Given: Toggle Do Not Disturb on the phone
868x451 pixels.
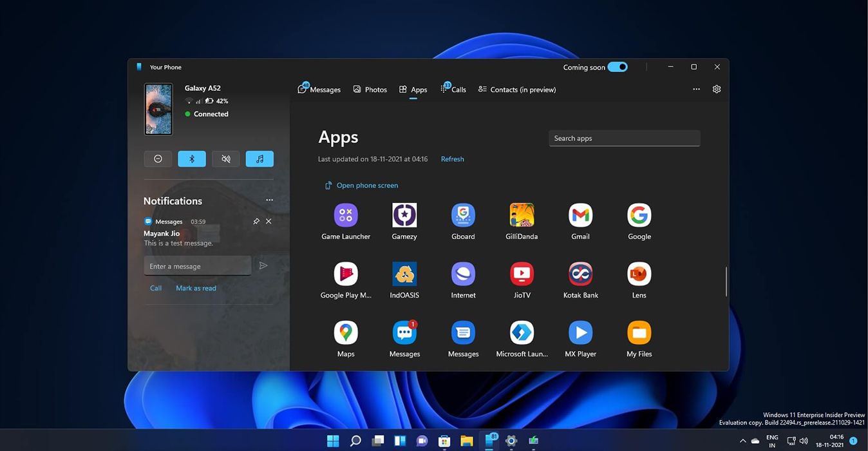Looking at the screenshot, I should click(157, 158).
